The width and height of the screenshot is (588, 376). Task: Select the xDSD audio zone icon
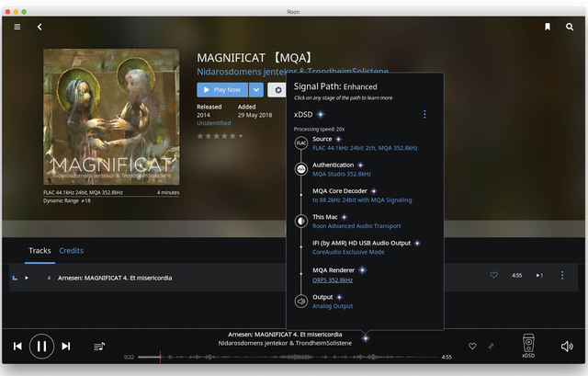click(528, 345)
